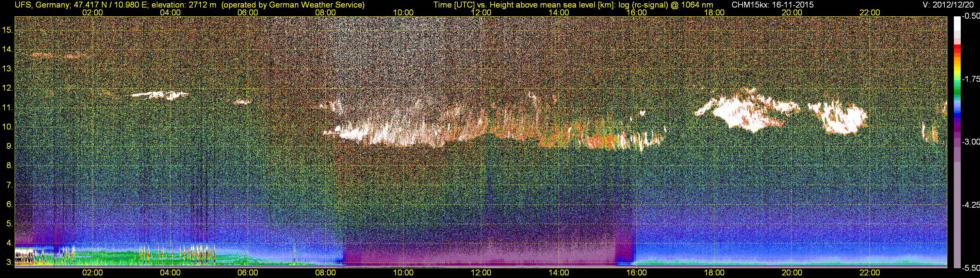Screen dimensions: 980x278
Task: Click the '06:00' label on the top time axis
Action: coord(248,12)
